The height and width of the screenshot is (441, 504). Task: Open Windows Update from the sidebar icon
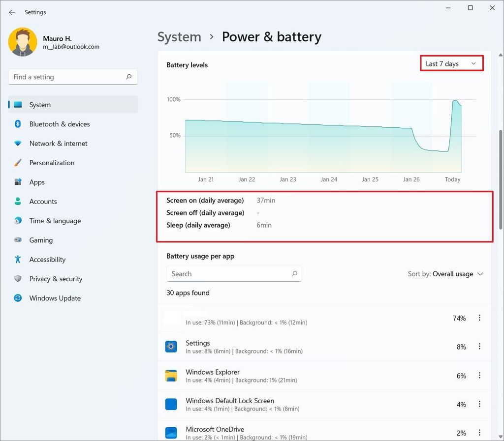[16, 298]
